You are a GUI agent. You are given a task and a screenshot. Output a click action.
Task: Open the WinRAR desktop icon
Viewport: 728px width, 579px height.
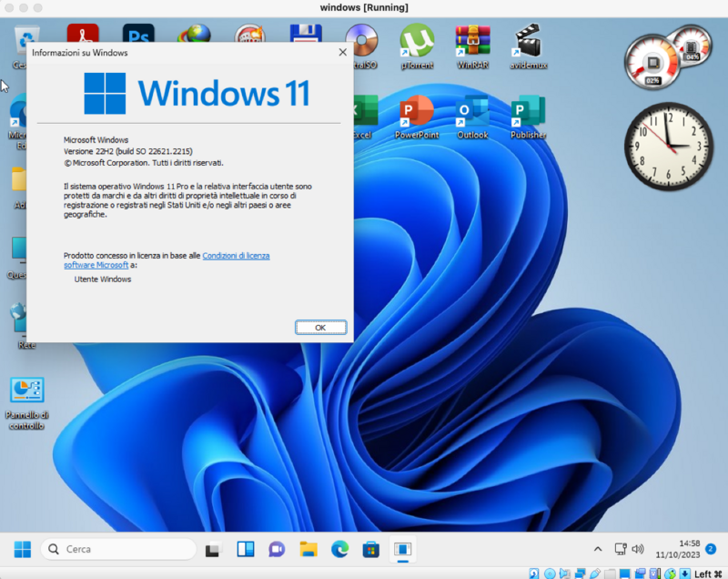[x=472, y=46]
